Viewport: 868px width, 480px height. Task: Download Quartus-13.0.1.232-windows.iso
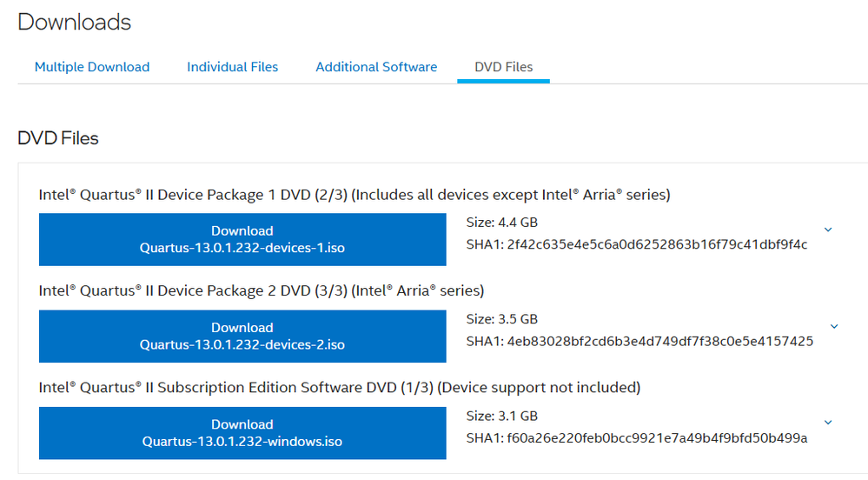(x=242, y=433)
